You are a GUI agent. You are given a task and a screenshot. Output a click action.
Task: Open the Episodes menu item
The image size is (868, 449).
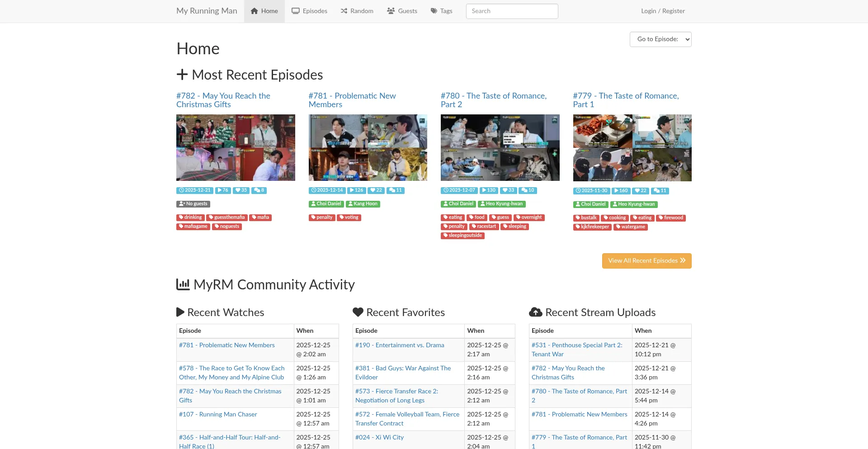click(309, 11)
